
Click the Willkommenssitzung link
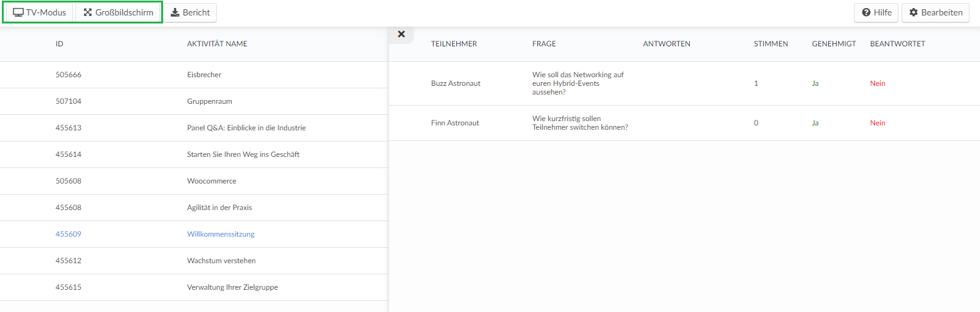tap(220, 234)
